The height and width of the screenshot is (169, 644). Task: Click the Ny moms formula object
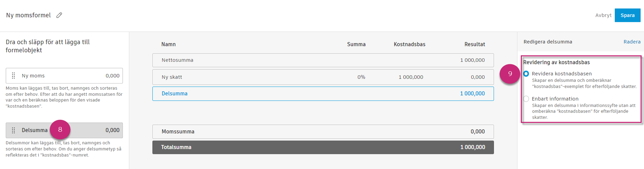(64, 76)
